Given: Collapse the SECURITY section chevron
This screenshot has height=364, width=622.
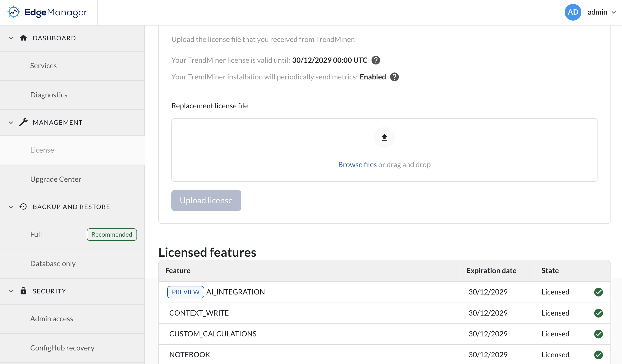Looking at the screenshot, I should click(x=11, y=291).
